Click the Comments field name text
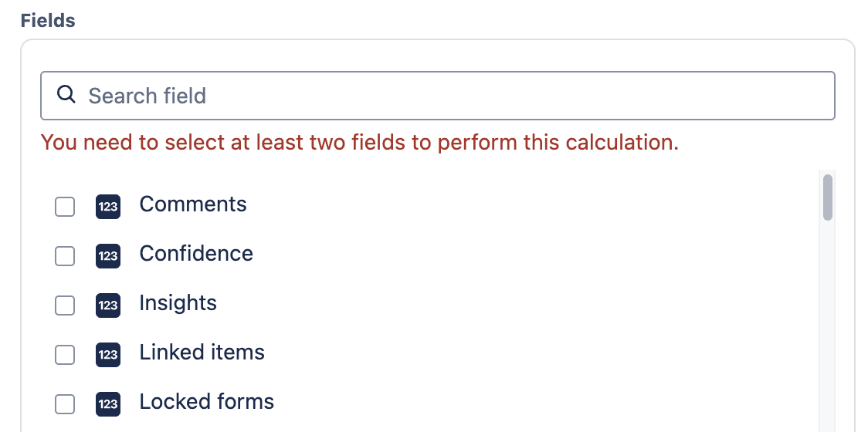The width and height of the screenshot is (868, 432). (193, 204)
